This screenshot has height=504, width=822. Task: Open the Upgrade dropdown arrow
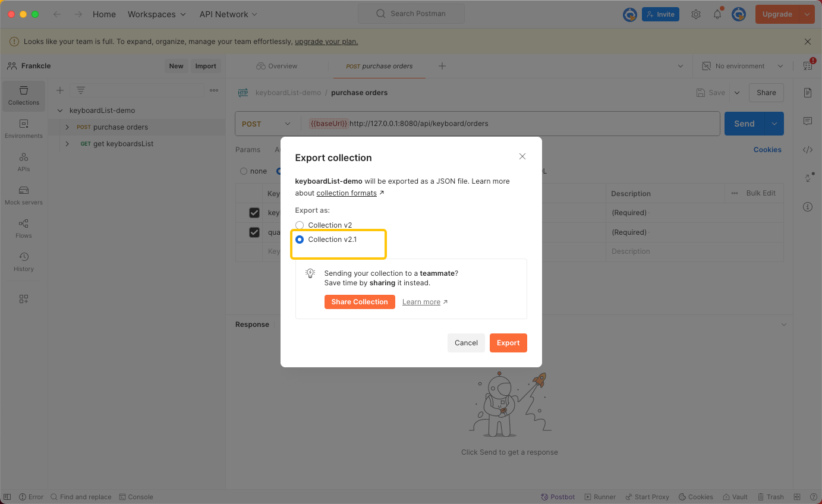[807, 14]
